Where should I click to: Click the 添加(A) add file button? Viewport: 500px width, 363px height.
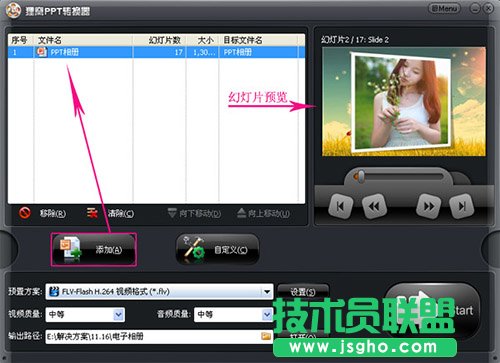(x=94, y=249)
